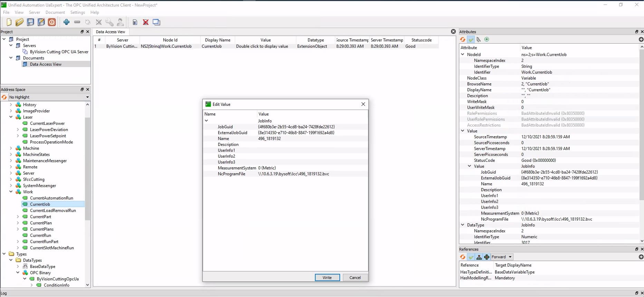The height and width of the screenshot is (297, 644).
Task: Click the Connect Server plug icon
Action: (88, 22)
